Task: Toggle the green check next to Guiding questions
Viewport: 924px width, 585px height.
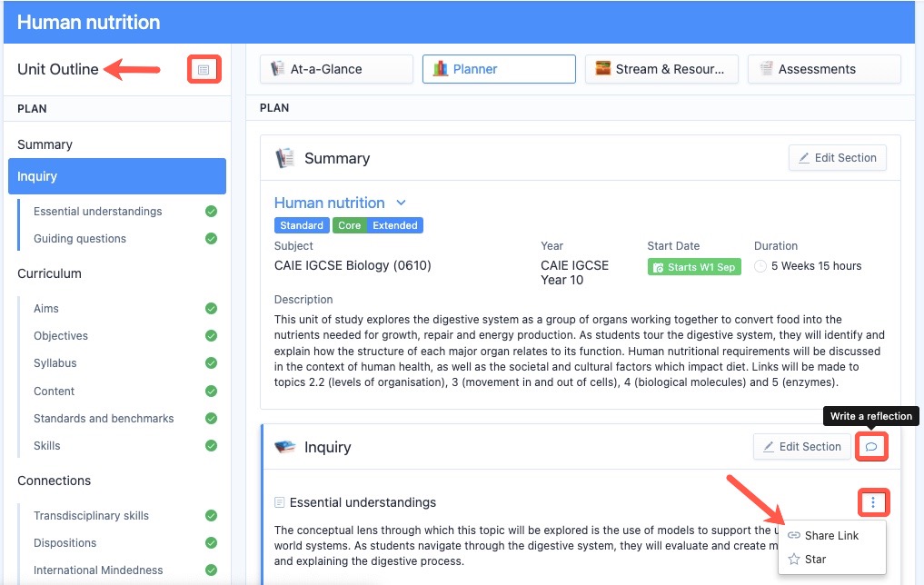Action: 211,239
